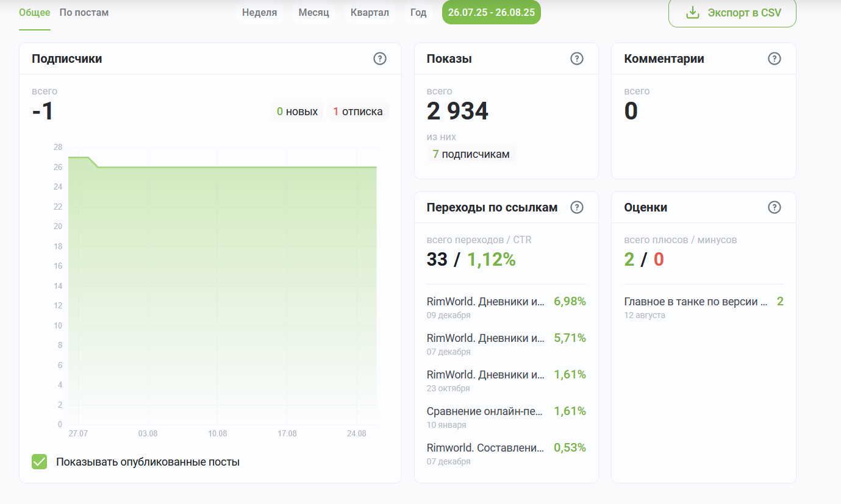Switch period to Квартал

pyautogui.click(x=370, y=13)
